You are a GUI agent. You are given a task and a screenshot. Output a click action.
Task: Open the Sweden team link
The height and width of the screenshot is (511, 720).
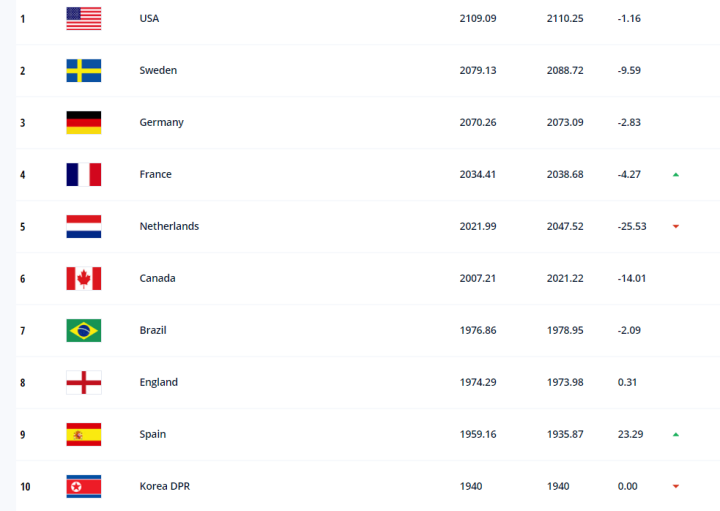pos(158,70)
